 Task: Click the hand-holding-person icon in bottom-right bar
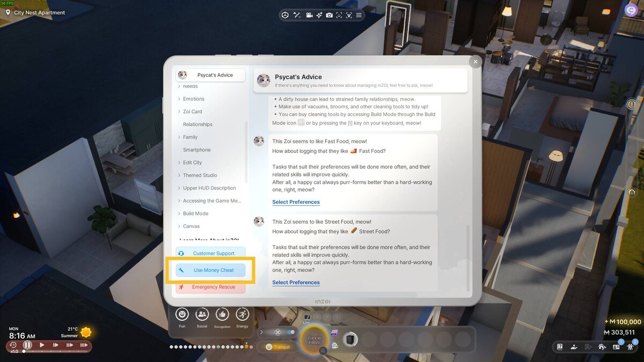pyautogui.click(x=574, y=346)
